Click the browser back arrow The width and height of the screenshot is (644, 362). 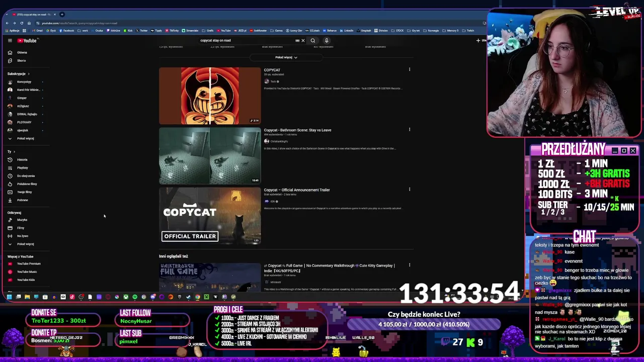pos(7,23)
